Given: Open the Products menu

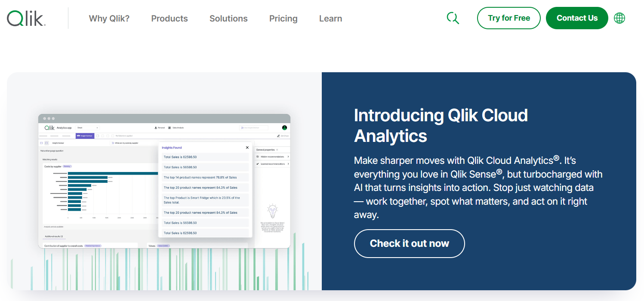Looking at the screenshot, I should [x=169, y=18].
